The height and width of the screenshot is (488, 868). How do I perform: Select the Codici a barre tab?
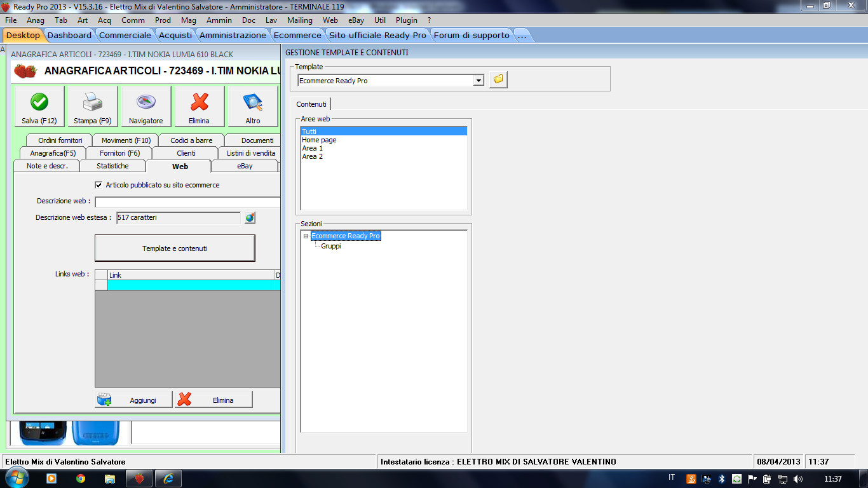tap(191, 140)
